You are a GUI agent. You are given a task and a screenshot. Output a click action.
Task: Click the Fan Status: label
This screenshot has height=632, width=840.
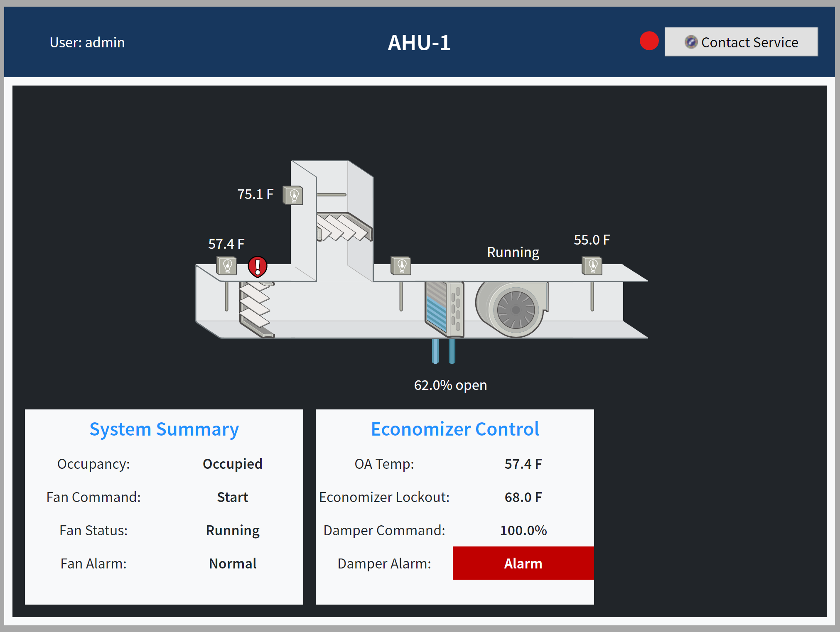[93, 530]
